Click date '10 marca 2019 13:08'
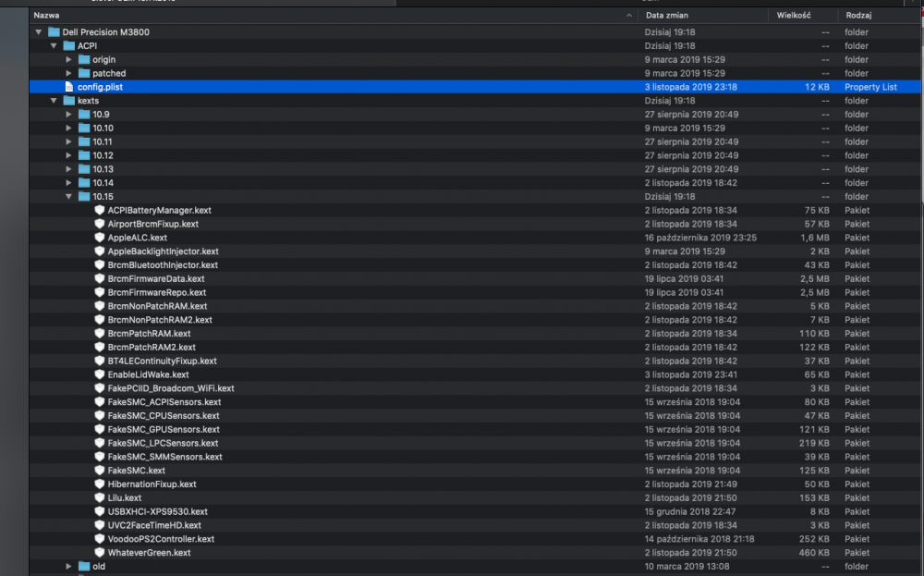This screenshot has height=576, width=924. click(x=687, y=567)
